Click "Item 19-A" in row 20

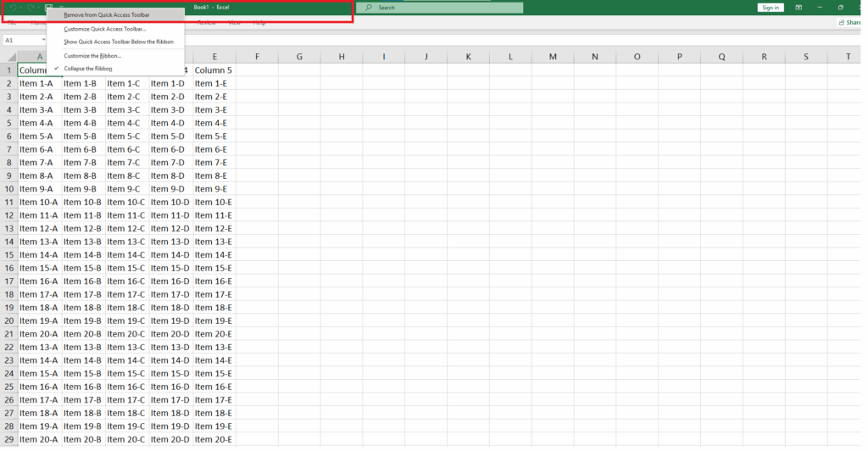click(39, 321)
